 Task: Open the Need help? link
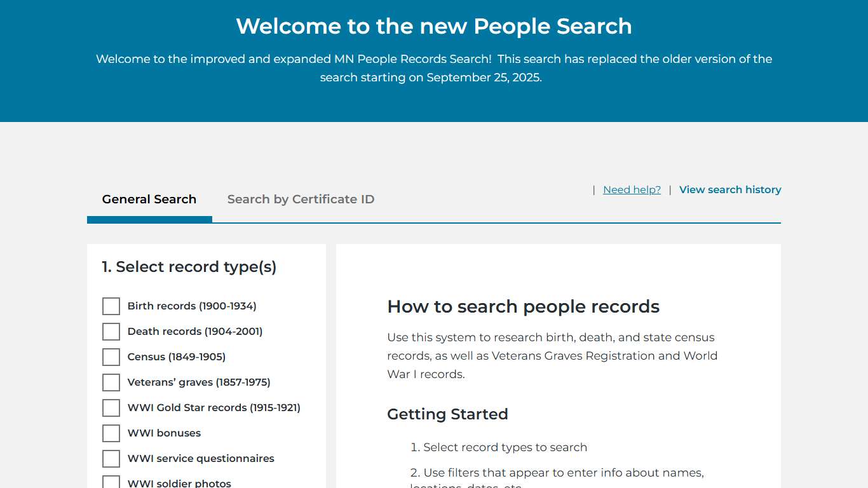pos(631,189)
